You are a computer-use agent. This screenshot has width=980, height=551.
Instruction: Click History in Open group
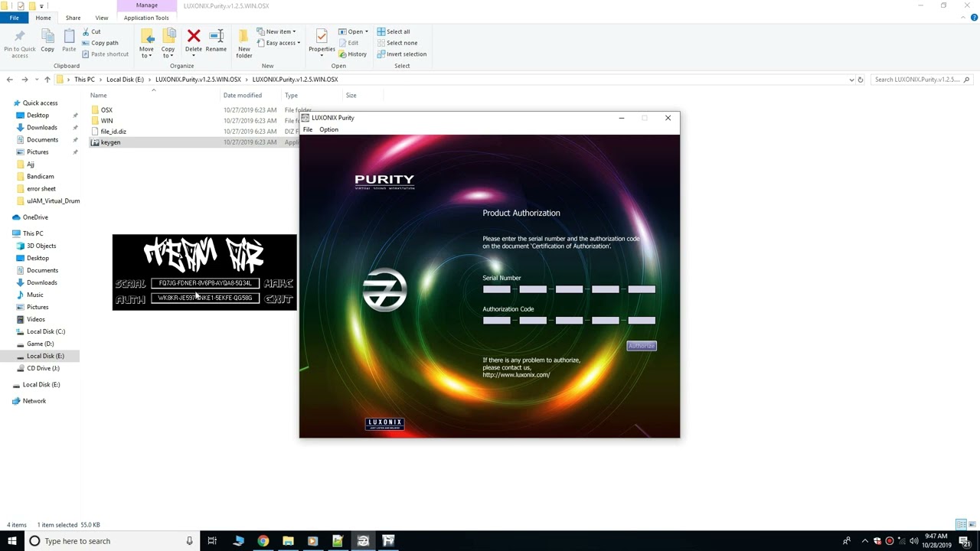(x=352, y=54)
